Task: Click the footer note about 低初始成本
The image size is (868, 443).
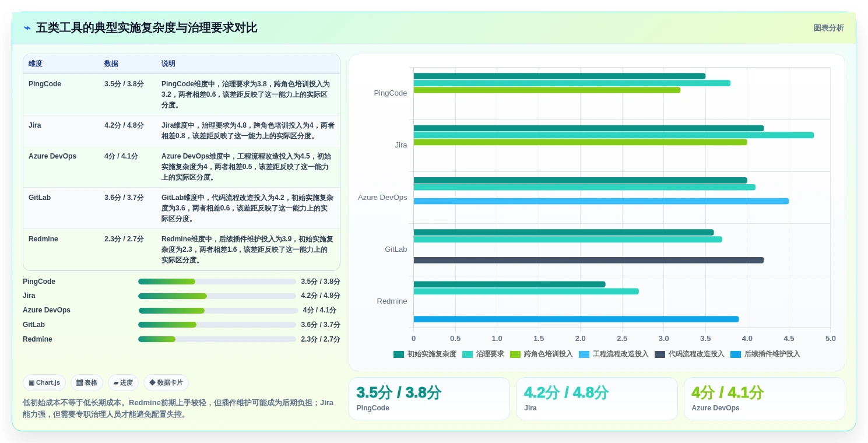Action: tap(178, 409)
